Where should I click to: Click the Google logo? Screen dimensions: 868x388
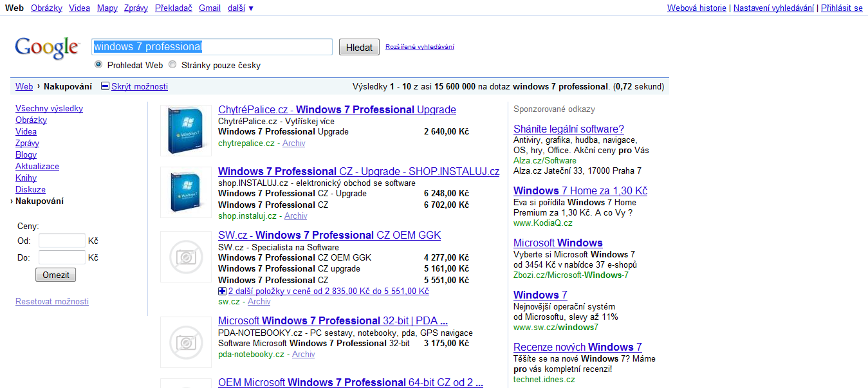coord(46,48)
